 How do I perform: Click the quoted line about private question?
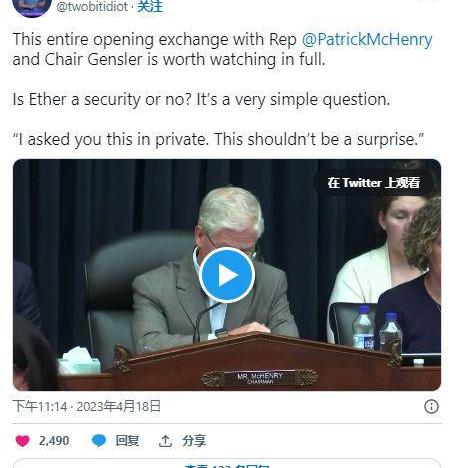point(218,139)
